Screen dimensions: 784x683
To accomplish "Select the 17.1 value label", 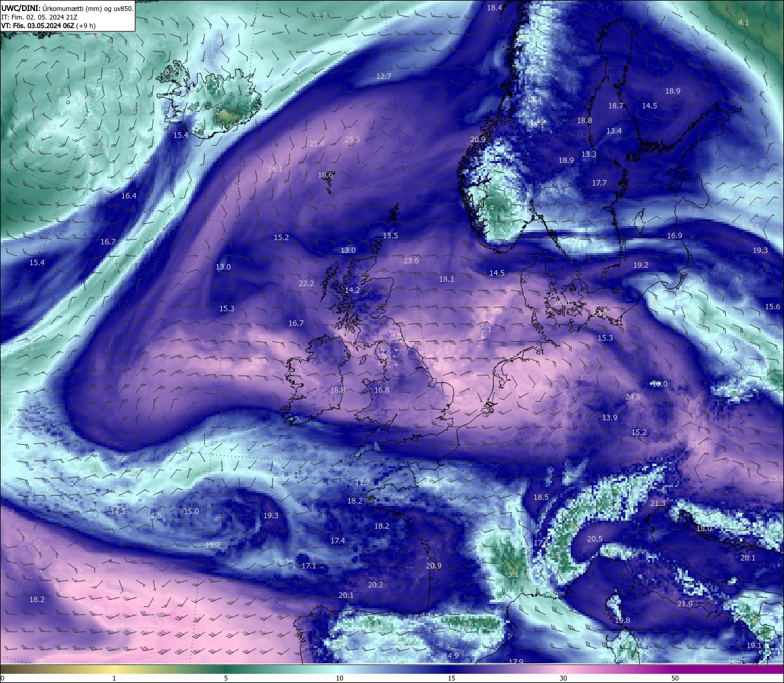I will (x=309, y=566).
